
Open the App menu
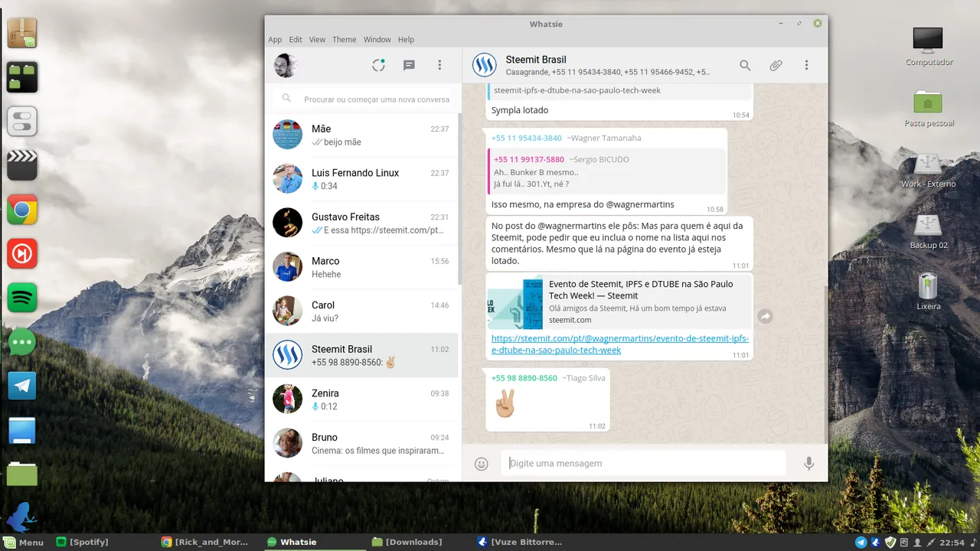point(275,40)
